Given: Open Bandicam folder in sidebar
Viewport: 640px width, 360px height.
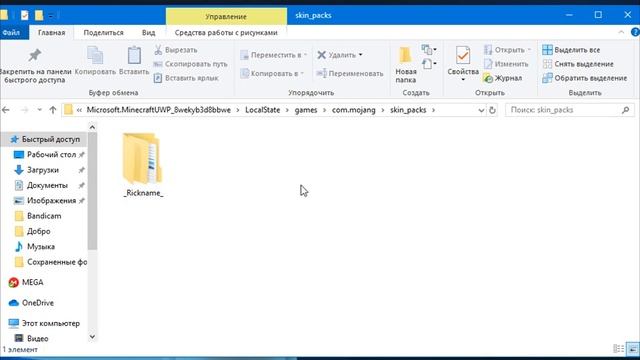Looking at the screenshot, I should click(44, 216).
